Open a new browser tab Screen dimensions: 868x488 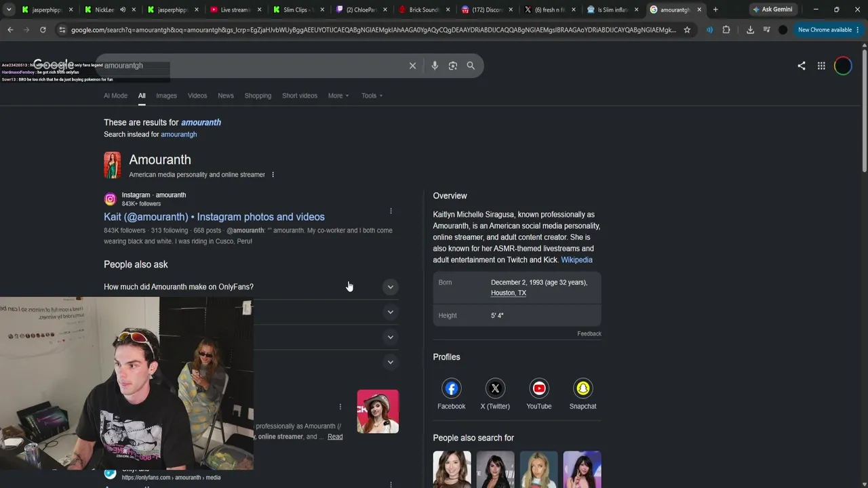point(715,9)
